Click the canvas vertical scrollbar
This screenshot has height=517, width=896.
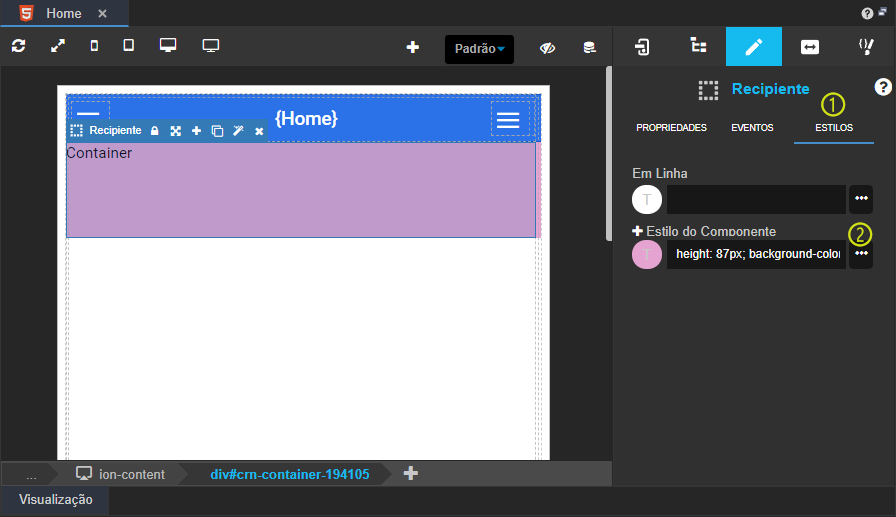609,154
